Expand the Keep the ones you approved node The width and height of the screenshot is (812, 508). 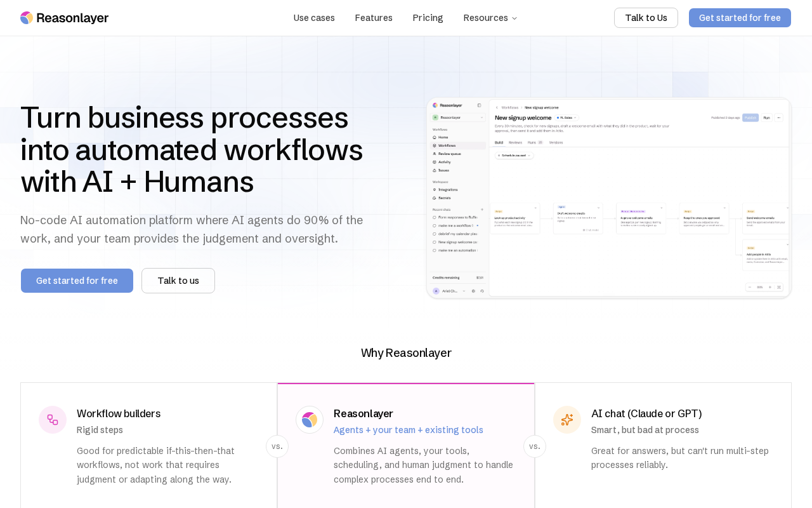(725, 208)
